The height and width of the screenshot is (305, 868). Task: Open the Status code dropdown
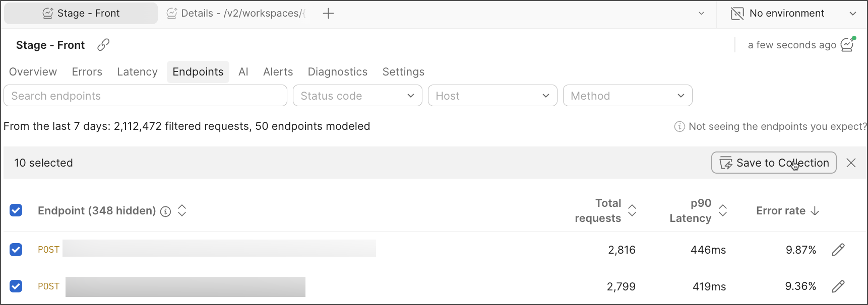coord(357,96)
